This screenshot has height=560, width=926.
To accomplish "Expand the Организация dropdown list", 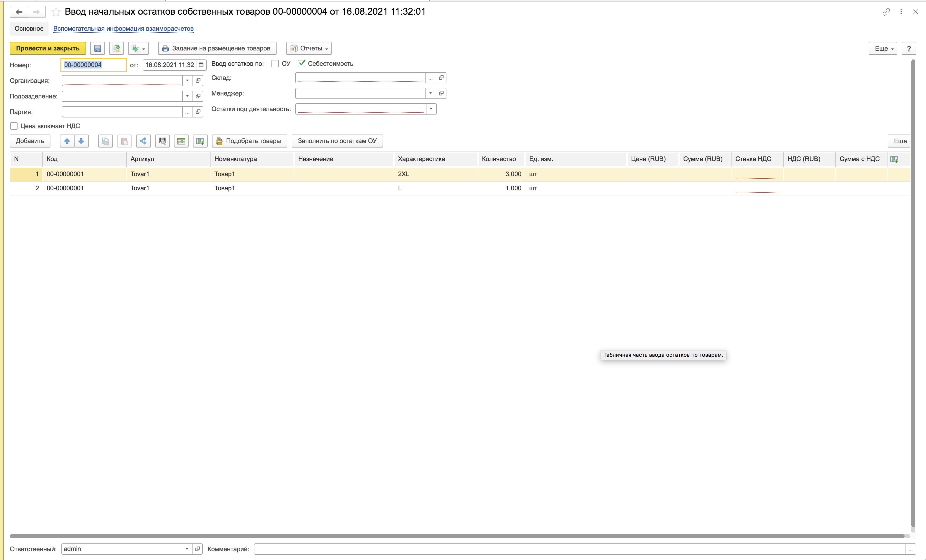I will [x=187, y=80].
